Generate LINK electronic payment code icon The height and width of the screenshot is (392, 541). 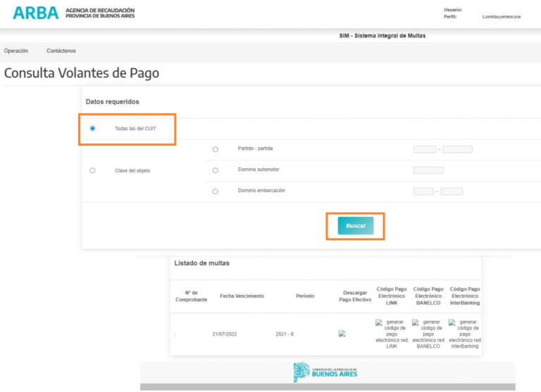[379, 323]
